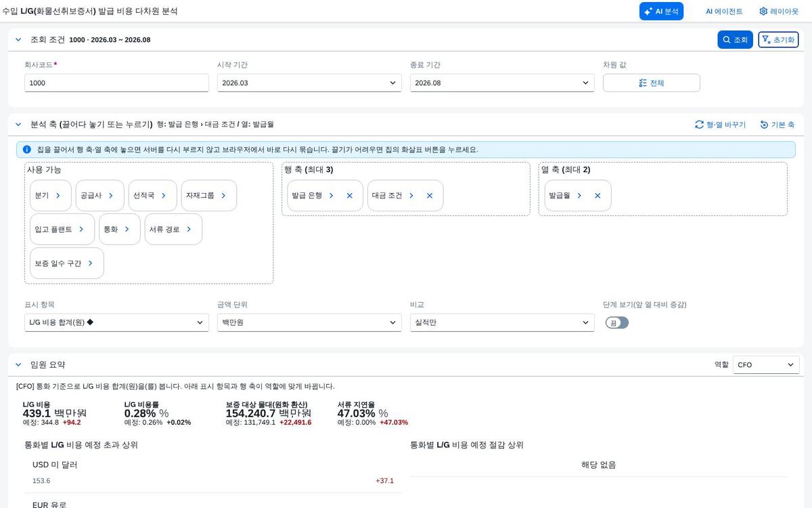The width and height of the screenshot is (812, 508).
Task: Collapse the 임원 요약 section
Action: [x=18, y=364]
